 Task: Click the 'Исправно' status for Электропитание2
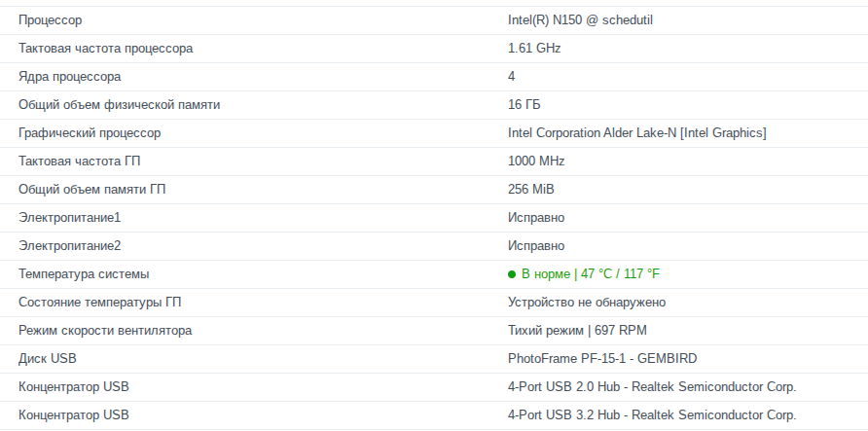tap(536, 245)
